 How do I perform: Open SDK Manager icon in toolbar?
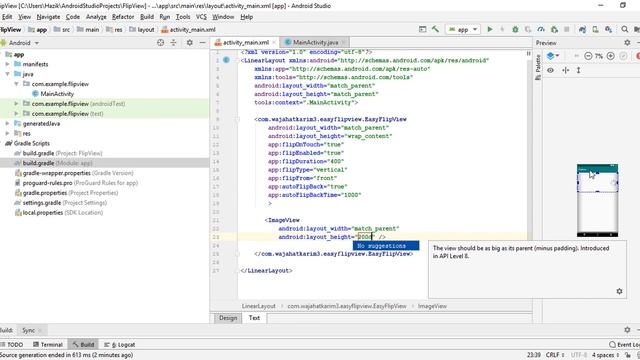609,29
